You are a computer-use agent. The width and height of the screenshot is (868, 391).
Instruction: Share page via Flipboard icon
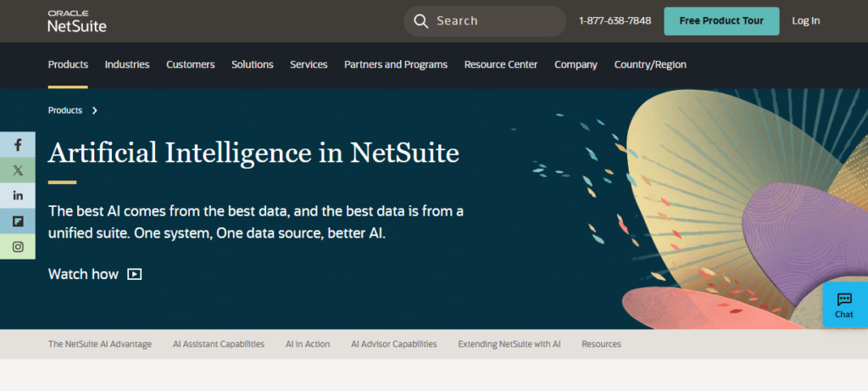click(x=18, y=221)
